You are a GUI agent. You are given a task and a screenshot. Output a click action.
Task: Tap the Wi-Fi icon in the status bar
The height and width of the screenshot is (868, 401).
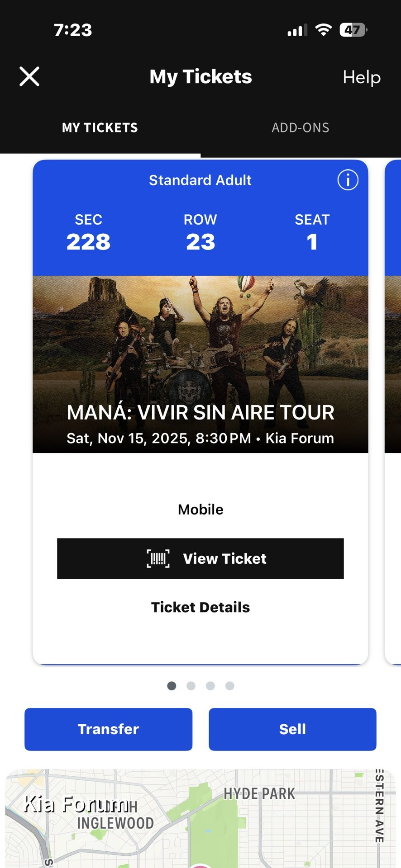pos(323,28)
